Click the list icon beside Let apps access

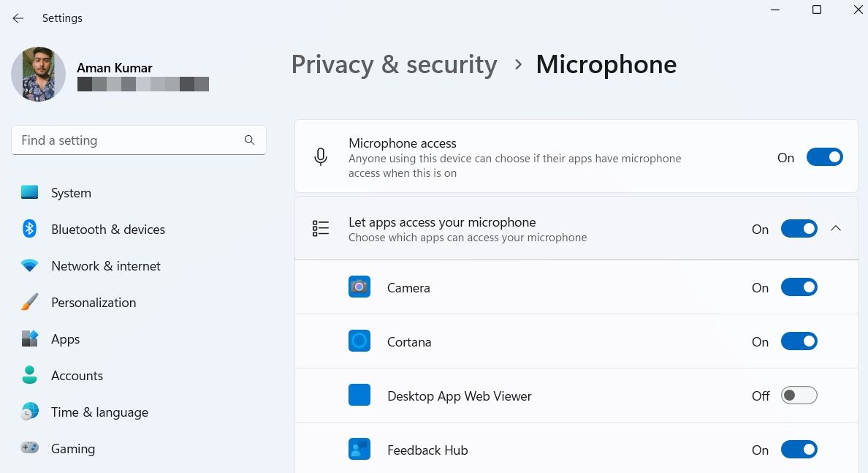point(321,228)
